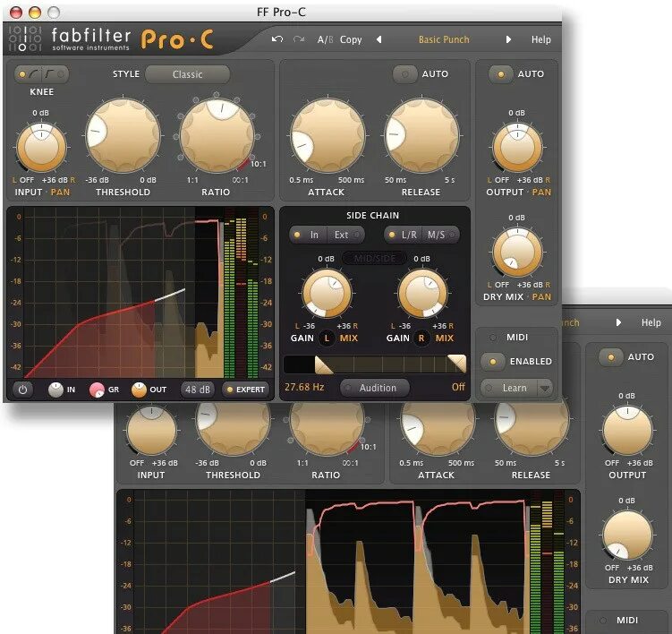Toggle AUTO gain in back window
The height and width of the screenshot is (634, 672).
(611, 357)
